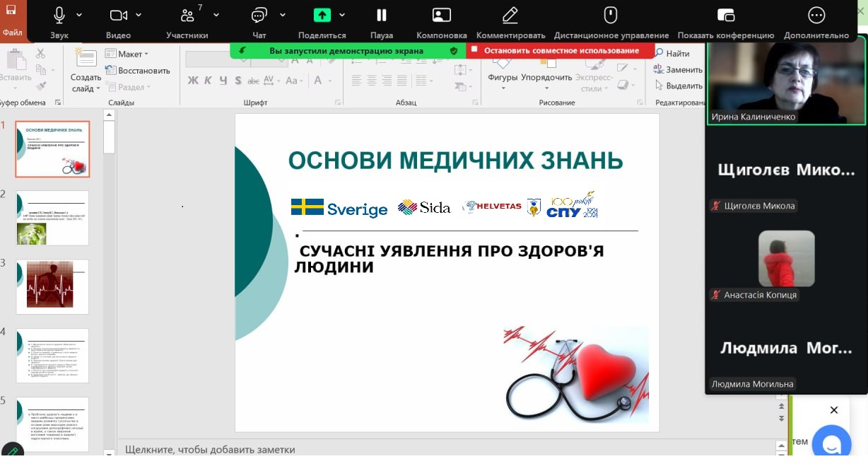The height and width of the screenshot is (471, 868).
Task: Click the green Поделиться share arrow icon
Action: (322, 16)
